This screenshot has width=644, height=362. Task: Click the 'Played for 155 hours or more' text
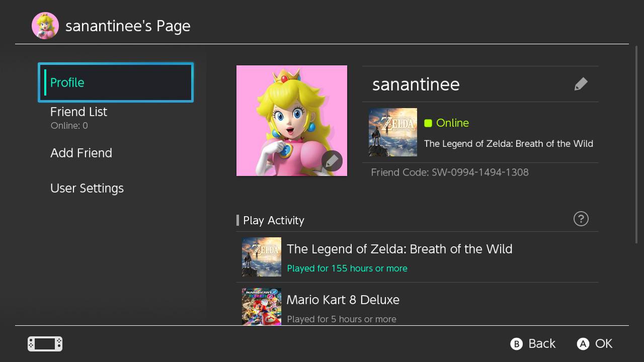tap(347, 268)
